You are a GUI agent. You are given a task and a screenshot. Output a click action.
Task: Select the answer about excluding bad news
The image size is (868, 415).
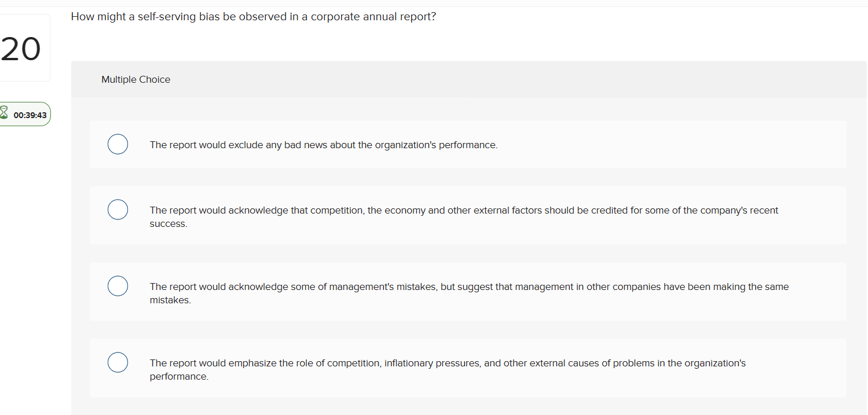[323, 144]
